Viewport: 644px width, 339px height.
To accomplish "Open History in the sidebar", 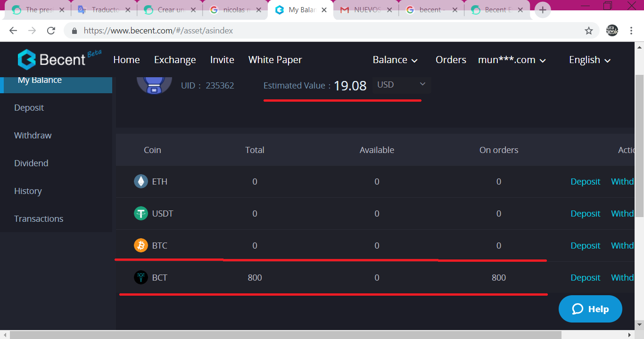I will [28, 191].
